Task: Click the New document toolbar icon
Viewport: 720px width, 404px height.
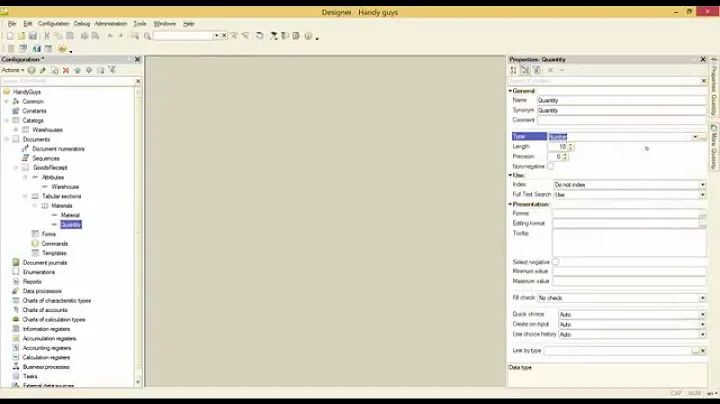Action: (x=10, y=36)
